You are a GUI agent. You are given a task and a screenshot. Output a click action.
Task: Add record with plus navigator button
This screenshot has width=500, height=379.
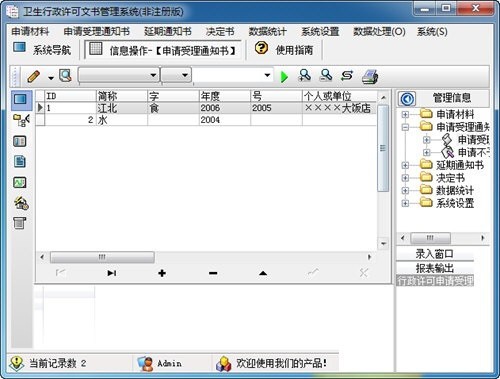(162, 273)
